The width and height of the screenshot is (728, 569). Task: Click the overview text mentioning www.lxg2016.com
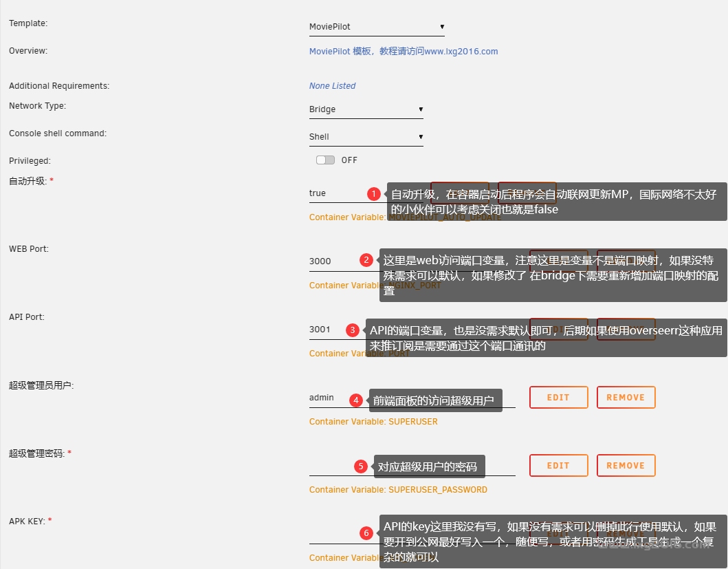[404, 51]
